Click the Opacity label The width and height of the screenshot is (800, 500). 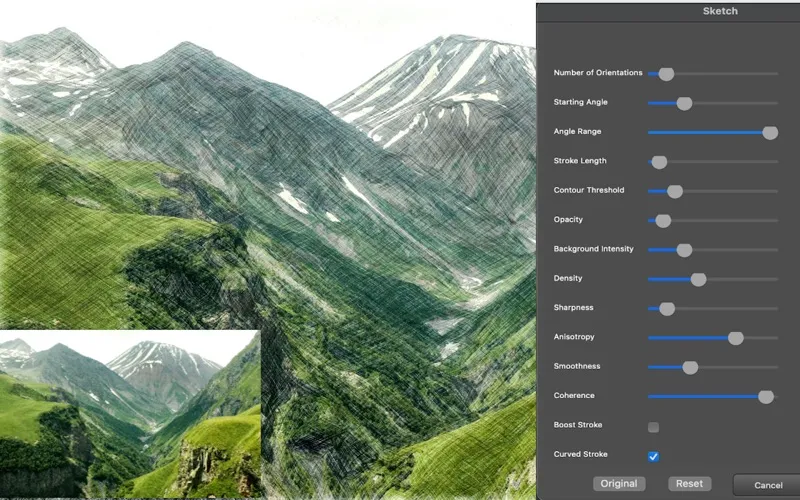pyautogui.click(x=568, y=219)
